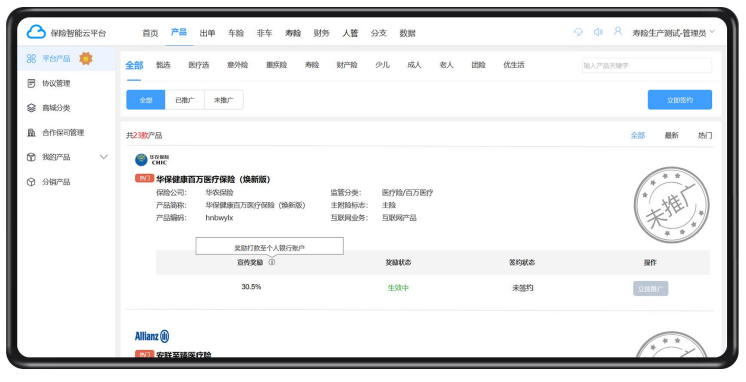Image resolution: width=746 pixels, height=382 pixels.
Task: Click the Allianz company logo
Action: pyautogui.click(x=152, y=336)
